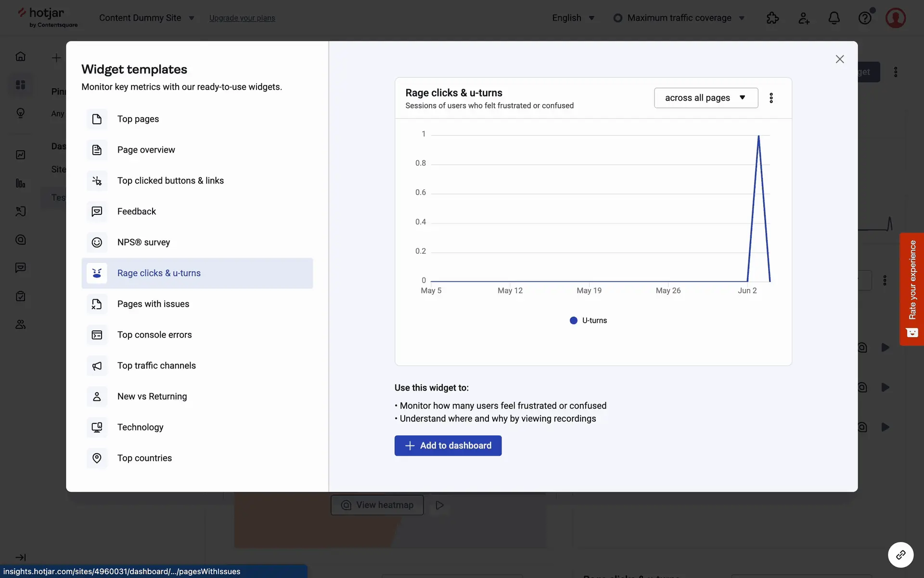
Task: Click the widget's three-dot options icon
Action: click(x=771, y=98)
